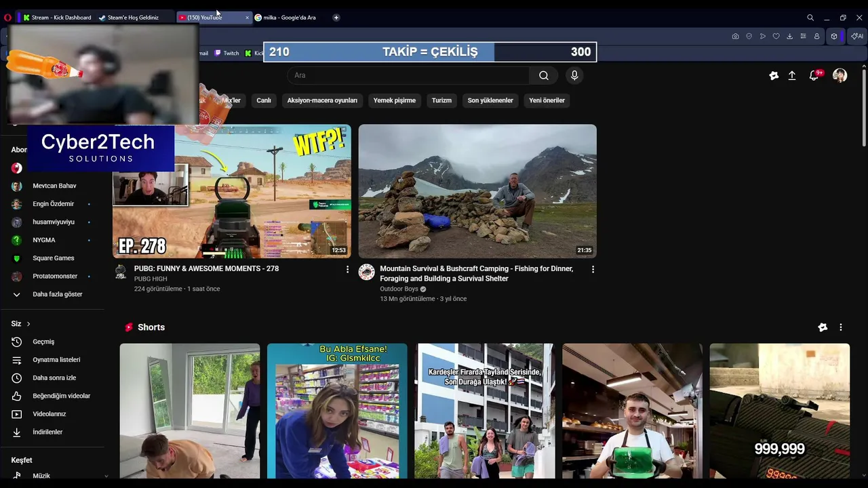Image resolution: width=868 pixels, height=488 pixels.
Task: Open Mountain Survival video thumbnail
Action: [477, 191]
